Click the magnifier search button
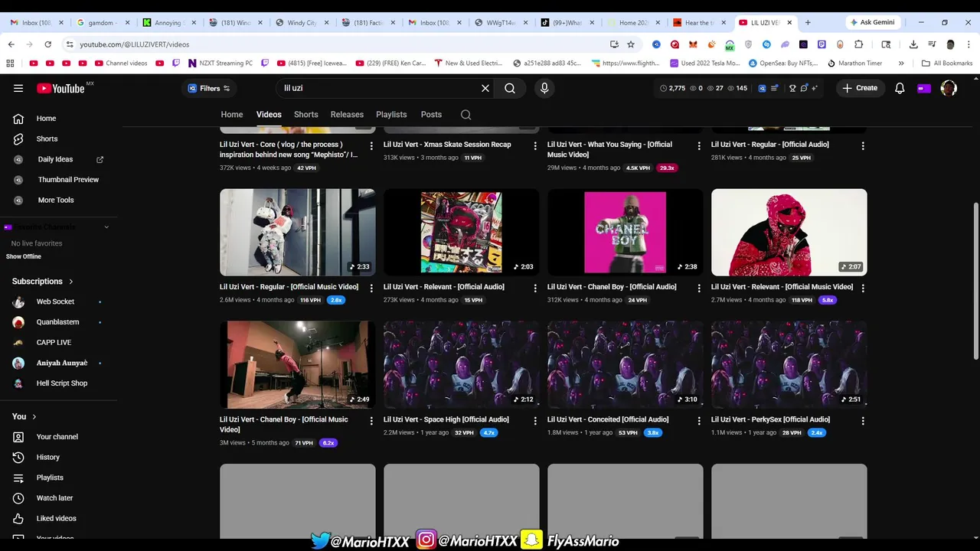980x551 pixels. click(510, 88)
